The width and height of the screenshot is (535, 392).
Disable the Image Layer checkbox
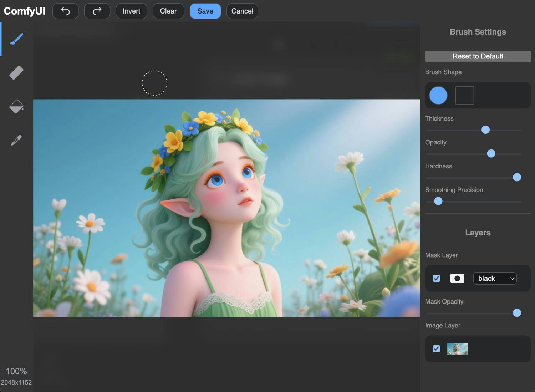pos(436,348)
